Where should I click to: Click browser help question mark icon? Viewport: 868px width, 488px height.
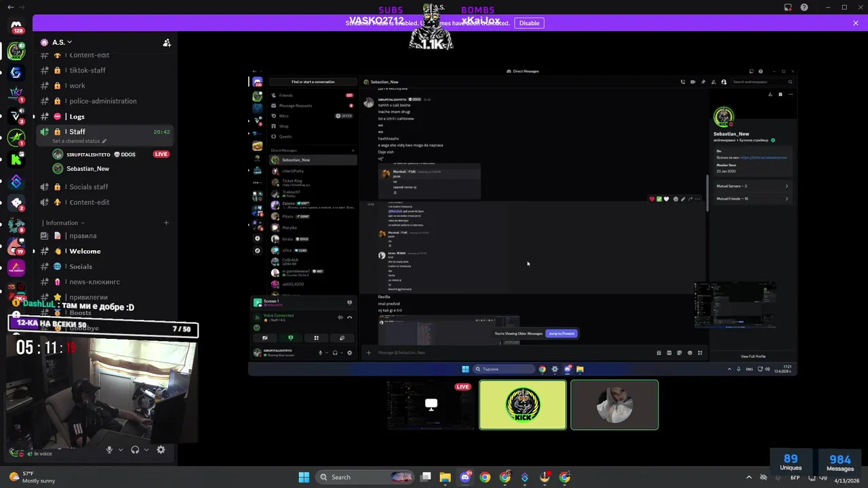pyautogui.click(x=804, y=7)
